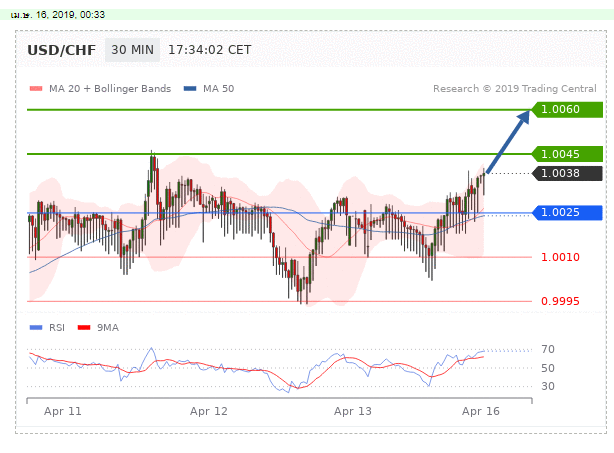Click the RSI blue legend swatch
Viewport: 614px width, 453px height.
[36, 328]
